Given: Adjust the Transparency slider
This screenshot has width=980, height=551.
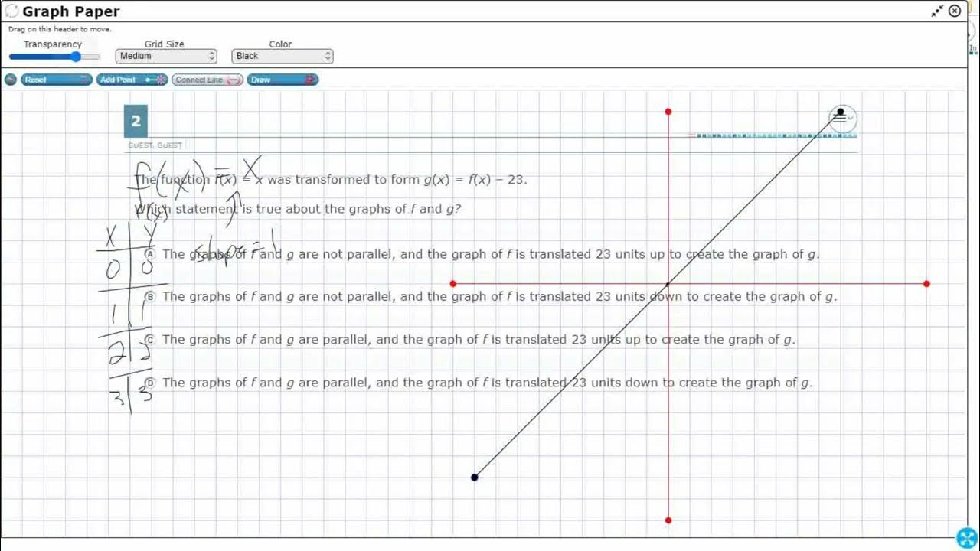Looking at the screenshot, I should pyautogui.click(x=54, y=57).
